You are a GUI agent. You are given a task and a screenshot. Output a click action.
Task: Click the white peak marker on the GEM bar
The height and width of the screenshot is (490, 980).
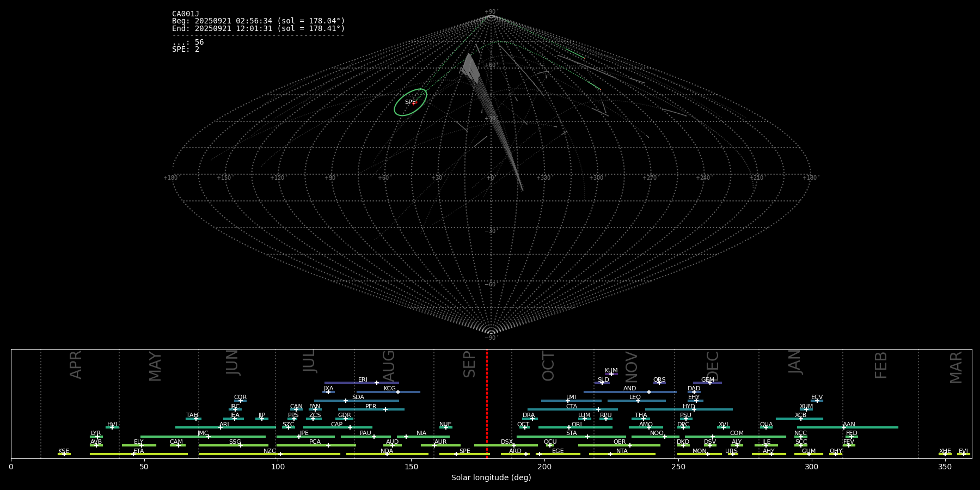(x=709, y=383)
